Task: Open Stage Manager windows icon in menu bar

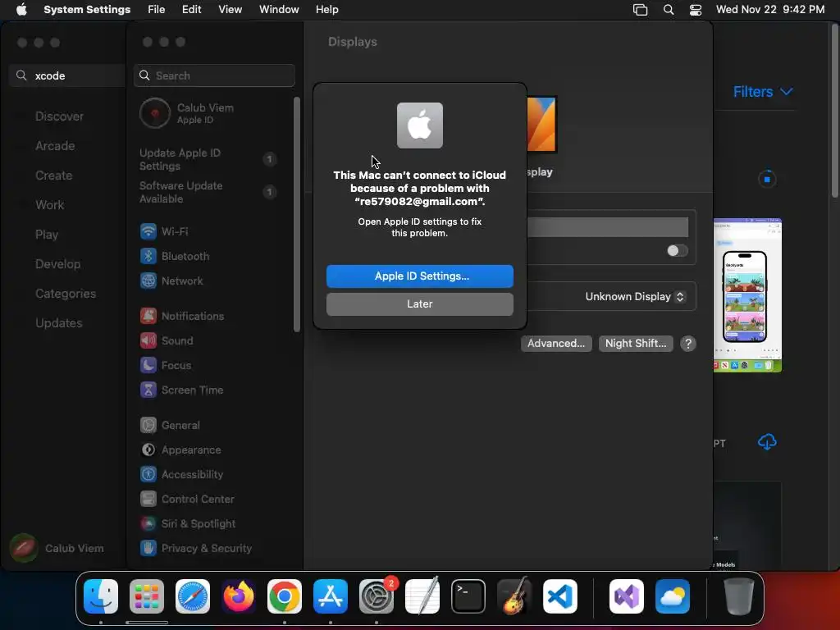Action: pyautogui.click(x=640, y=10)
